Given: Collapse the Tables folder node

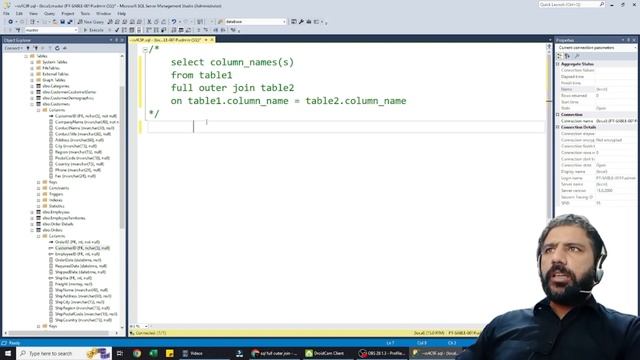Looking at the screenshot, I should point(26,56).
